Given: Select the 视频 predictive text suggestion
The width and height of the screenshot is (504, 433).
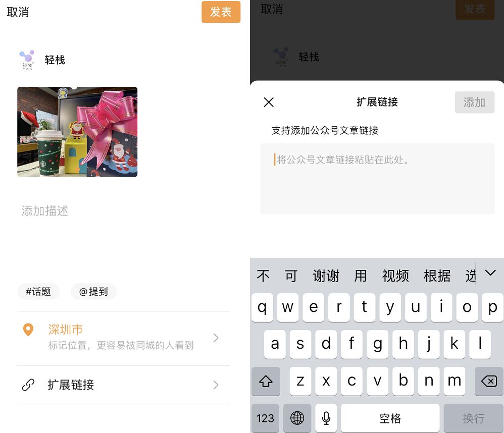Looking at the screenshot, I should click(395, 276).
